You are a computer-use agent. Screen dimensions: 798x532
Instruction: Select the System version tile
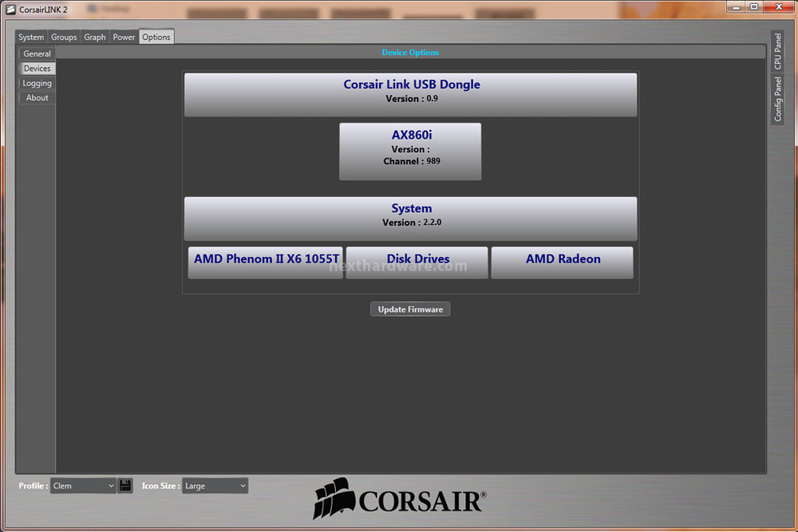tap(411, 219)
